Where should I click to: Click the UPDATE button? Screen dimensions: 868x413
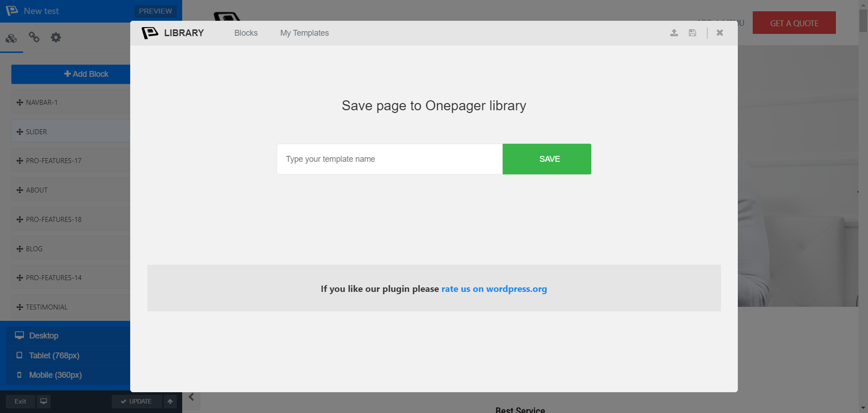point(137,401)
